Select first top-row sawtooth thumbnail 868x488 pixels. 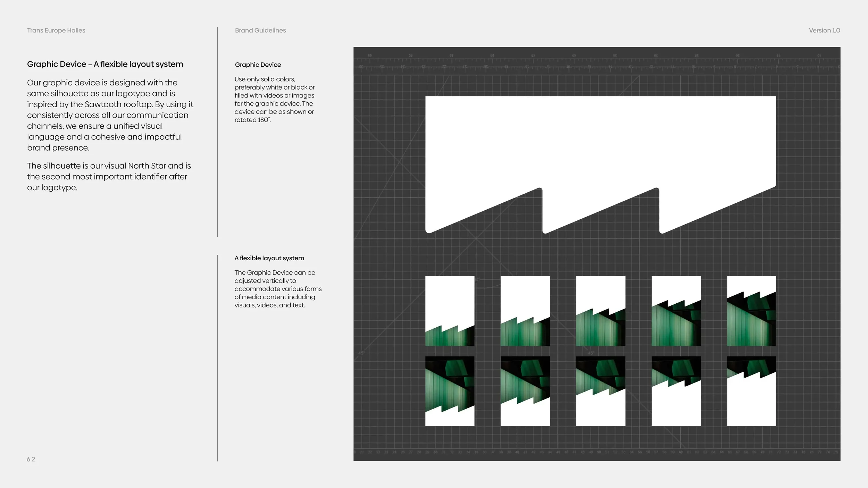pos(450,311)
